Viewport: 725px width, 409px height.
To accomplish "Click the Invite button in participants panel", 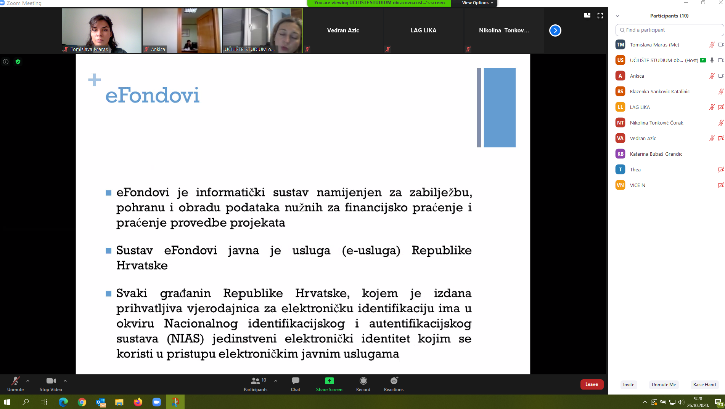I will pyautogui.click(x=628, y=384).
